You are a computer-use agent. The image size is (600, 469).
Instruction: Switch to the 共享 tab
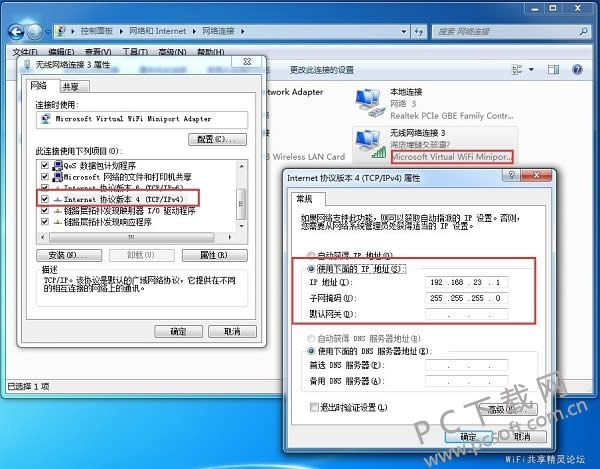[75, 87]
